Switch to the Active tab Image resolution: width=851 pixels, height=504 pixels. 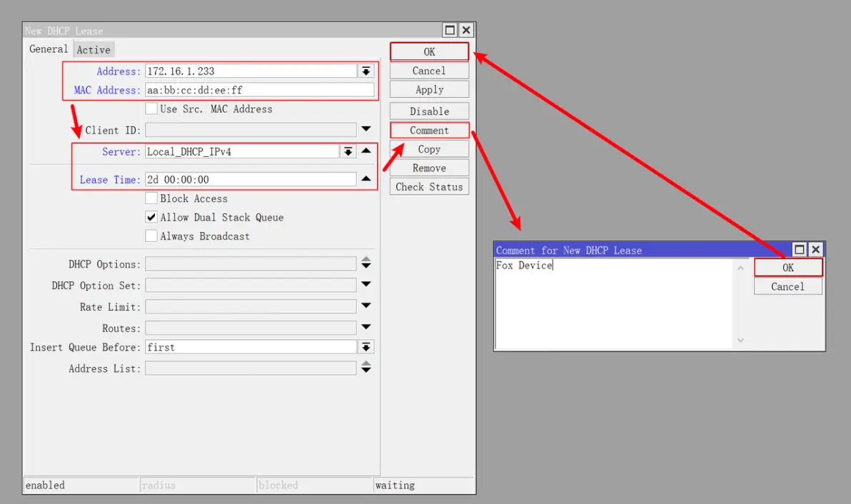pyautogui.click(x=94, y=49)
